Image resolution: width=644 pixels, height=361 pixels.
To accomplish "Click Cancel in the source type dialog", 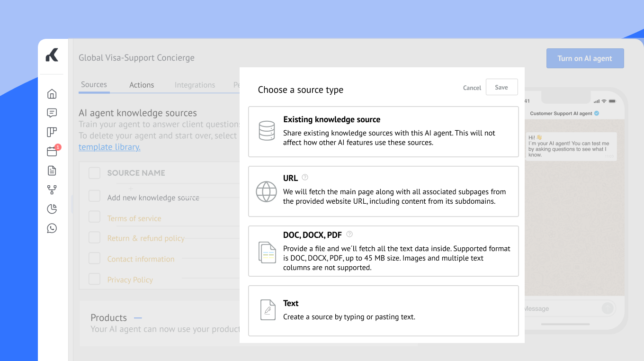I will tap(472, 88).
